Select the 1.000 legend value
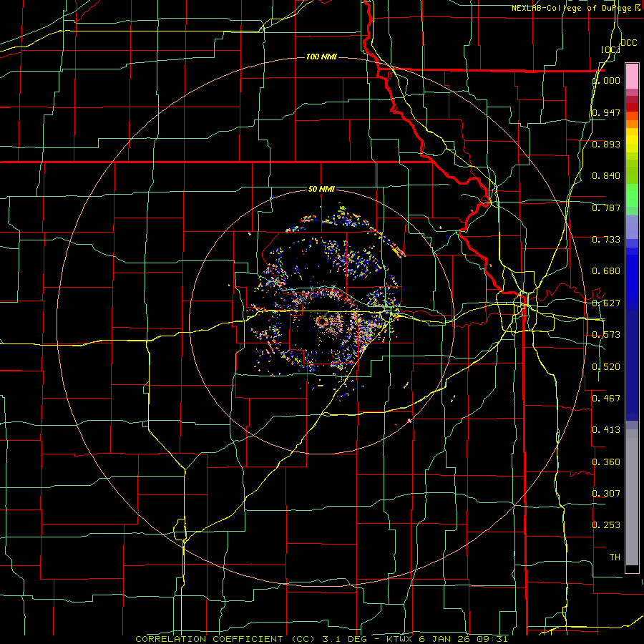The width and height of the screenshot is (644, 644). [x=607, y=80]
